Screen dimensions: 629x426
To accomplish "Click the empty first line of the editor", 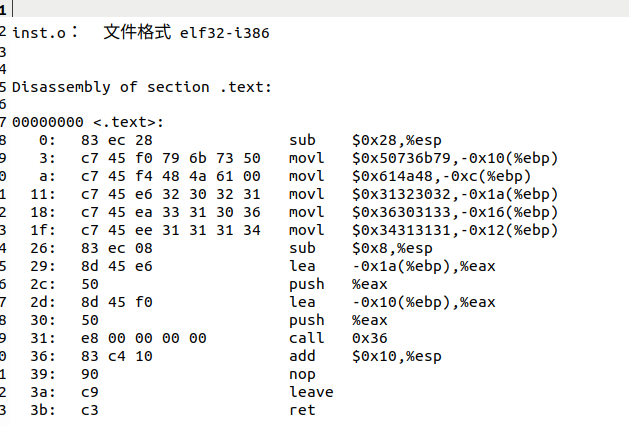I will 320,8.
